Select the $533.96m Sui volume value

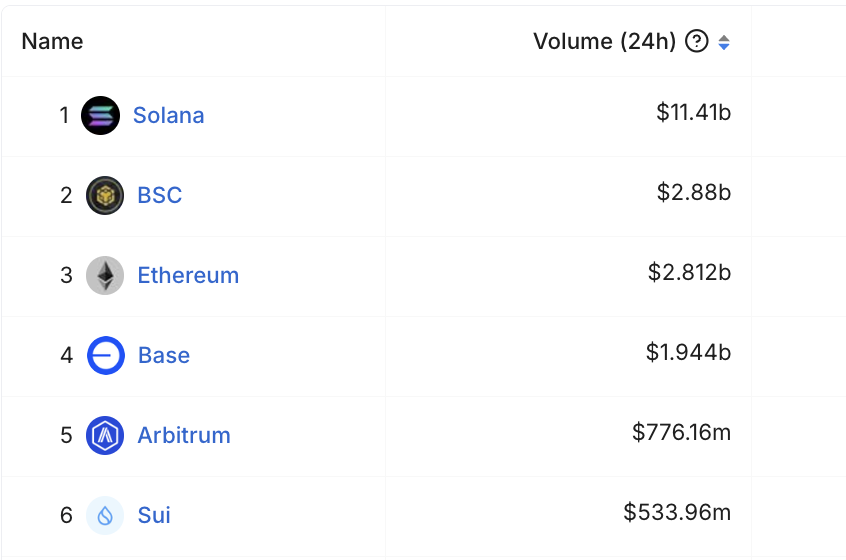[677, 512]
